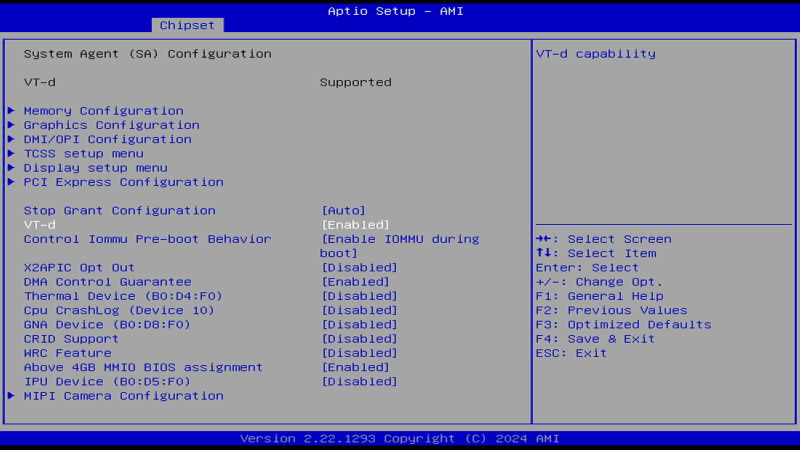This screenshot has width=800, height=450.
Task: Click arrow beside MIPI Camera Configuration
Action: coord(11,396)
